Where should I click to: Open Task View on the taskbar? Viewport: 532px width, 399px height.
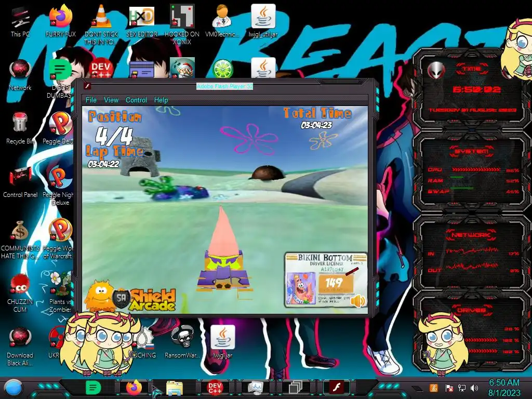click(296, 388)
